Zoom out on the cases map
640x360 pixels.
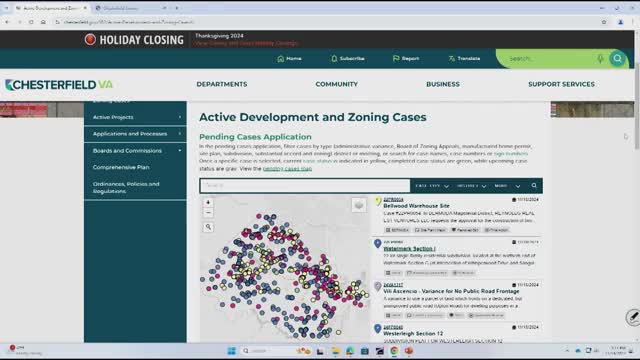(x=208, y=213)
